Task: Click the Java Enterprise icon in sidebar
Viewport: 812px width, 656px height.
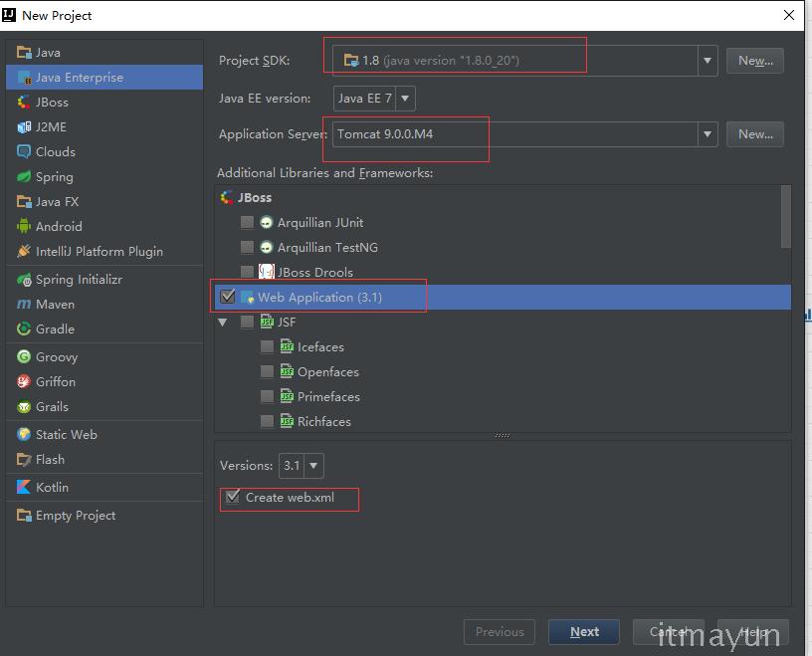Action: pyautogui.click(x=24, y=78)
